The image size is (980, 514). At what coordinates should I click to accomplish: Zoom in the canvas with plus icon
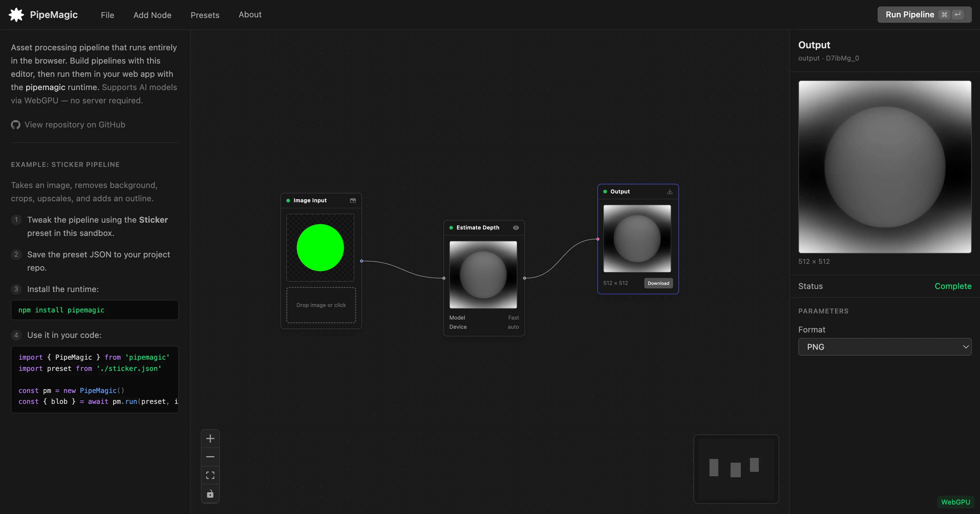point(210,438)
